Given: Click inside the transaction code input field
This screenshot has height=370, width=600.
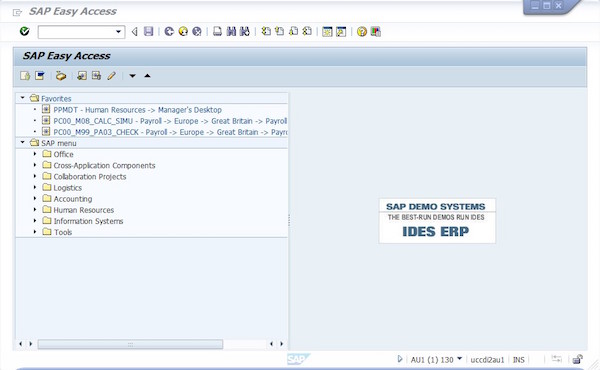Looking at the screenshot, I should pyautogui.click(x=76, y=32).
